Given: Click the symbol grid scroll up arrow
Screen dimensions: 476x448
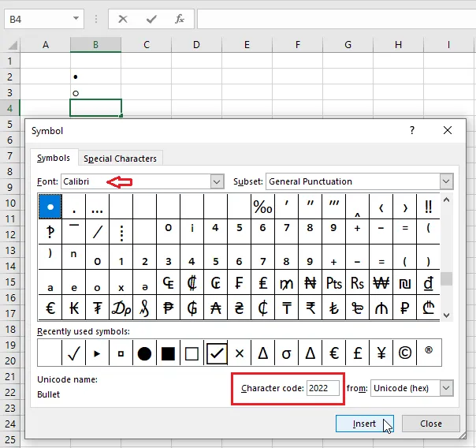Looking at the screenshot, I should point(446,200).
